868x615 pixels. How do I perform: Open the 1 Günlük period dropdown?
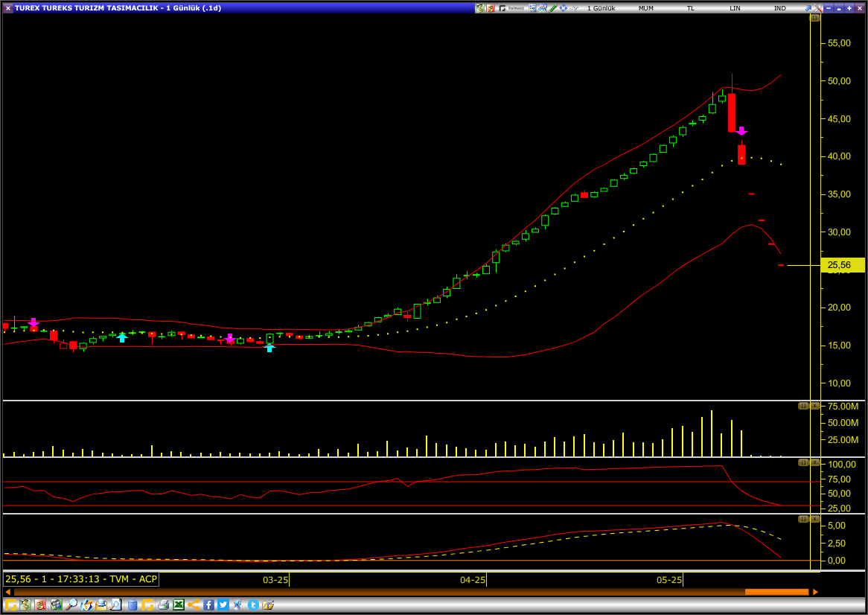click(601, 8)
